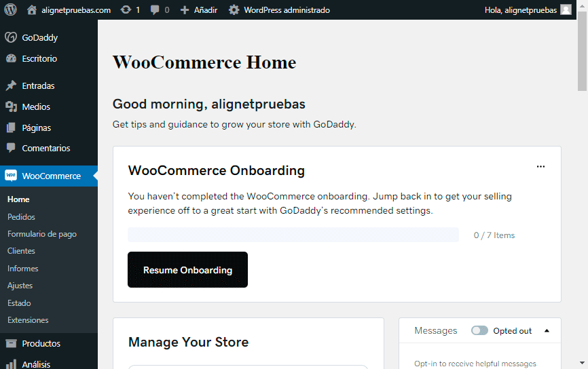Open the updates icon in admin bar
Viewport: 588px width, 369px height.
[126, 10]
